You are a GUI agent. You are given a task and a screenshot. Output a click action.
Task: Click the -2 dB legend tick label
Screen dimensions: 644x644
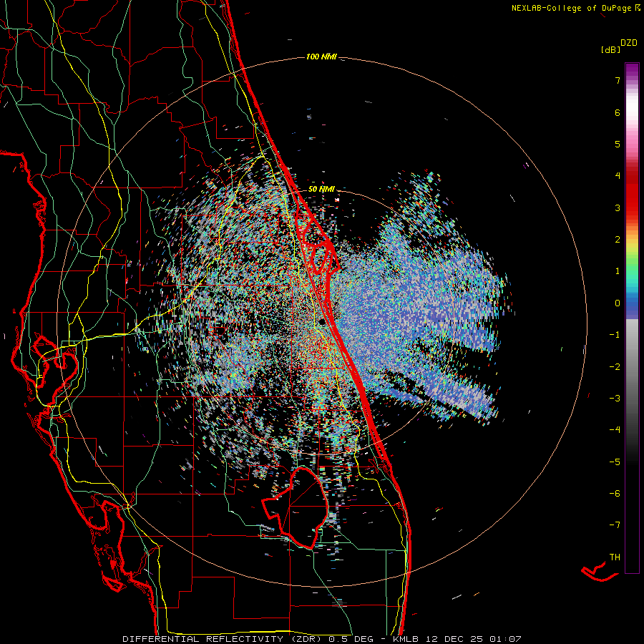point(615,367)
